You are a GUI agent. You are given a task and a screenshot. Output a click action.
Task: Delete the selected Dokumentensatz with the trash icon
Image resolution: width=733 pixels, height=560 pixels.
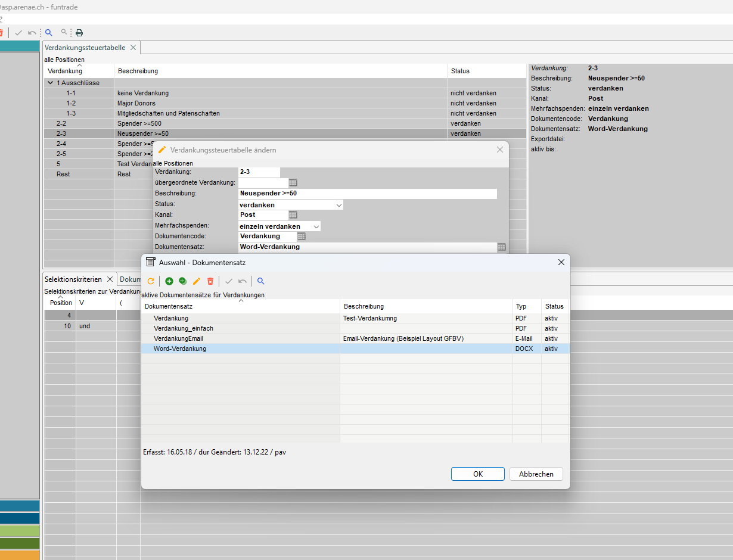pyautogui.click(x=210, y=281)
